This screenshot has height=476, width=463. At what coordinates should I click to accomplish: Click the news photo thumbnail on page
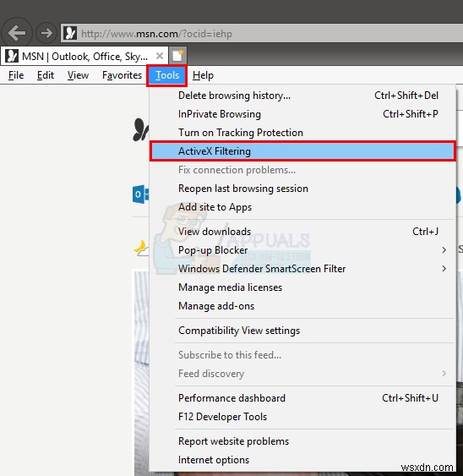[x=142, y=374]
